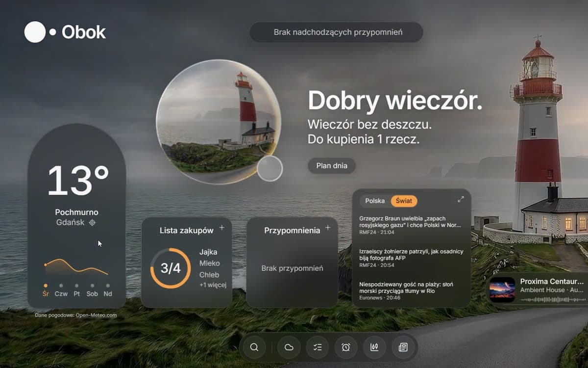Click the Wieczór bez deszczu text

370,124
